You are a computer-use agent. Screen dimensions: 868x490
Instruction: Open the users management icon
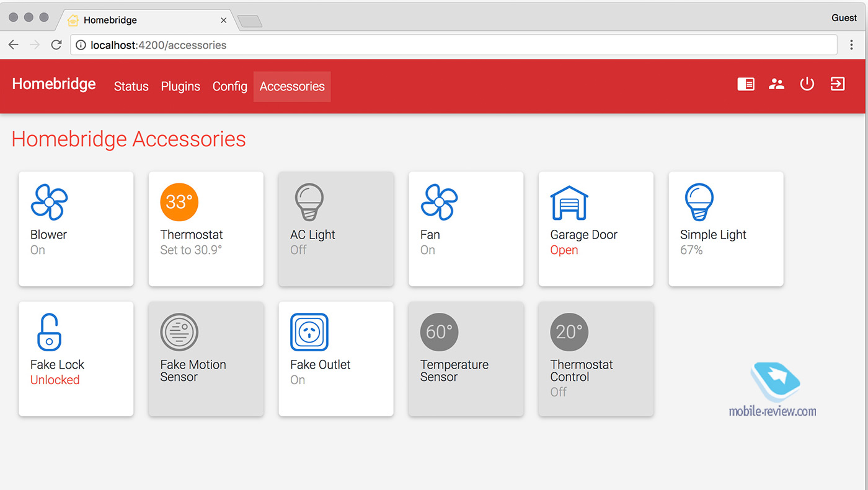pos(776,84)
